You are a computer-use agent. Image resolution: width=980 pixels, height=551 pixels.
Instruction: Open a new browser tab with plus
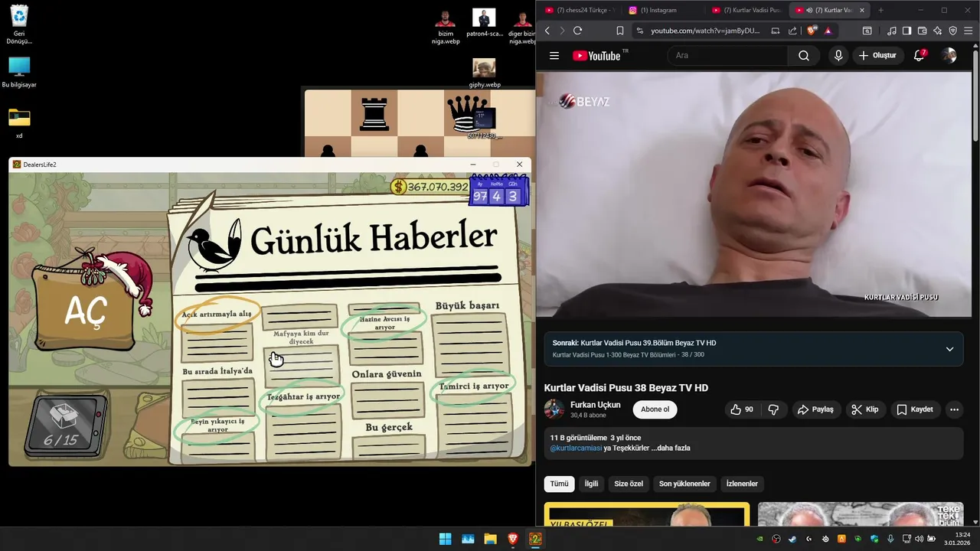click(x=880, y=10)
